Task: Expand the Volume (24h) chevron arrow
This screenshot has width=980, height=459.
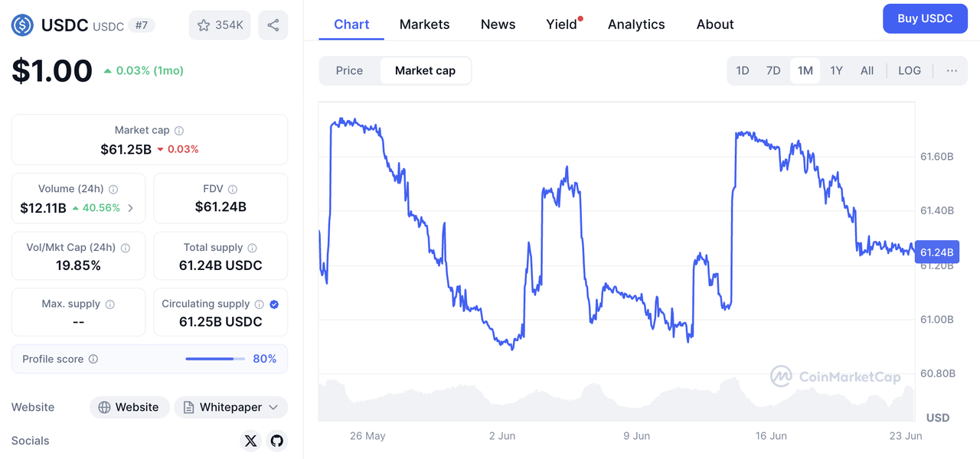Action: point(131,207)
